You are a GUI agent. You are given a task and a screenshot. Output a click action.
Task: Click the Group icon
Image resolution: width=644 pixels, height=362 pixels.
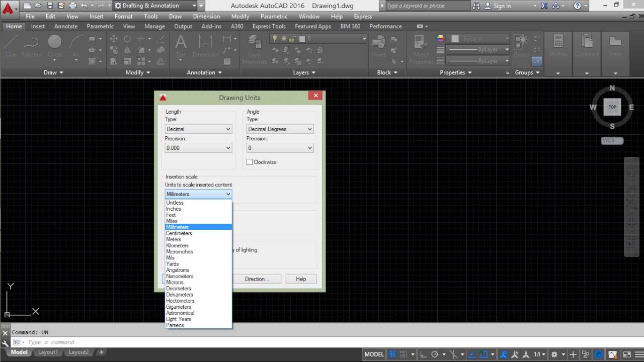coord(521,46)
